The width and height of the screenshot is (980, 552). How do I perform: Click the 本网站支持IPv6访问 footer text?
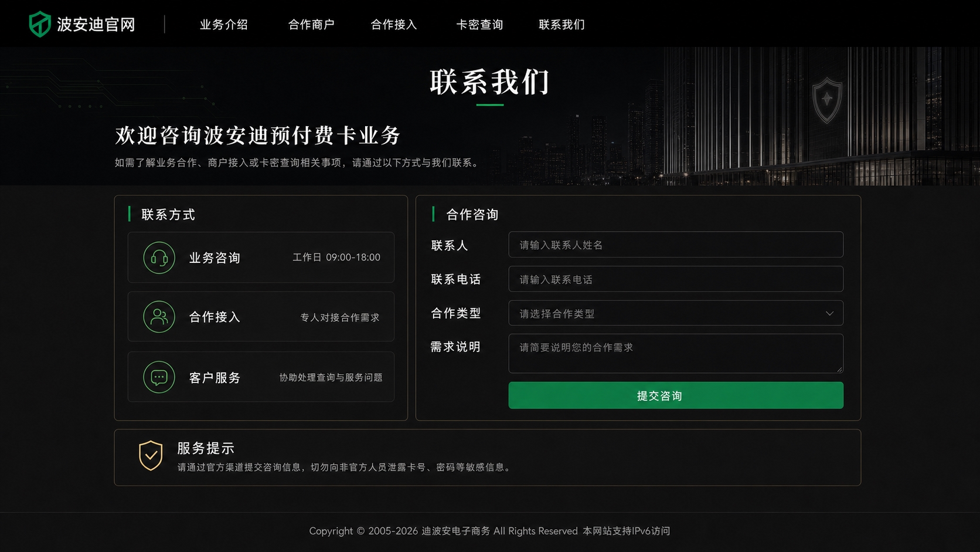626,531
